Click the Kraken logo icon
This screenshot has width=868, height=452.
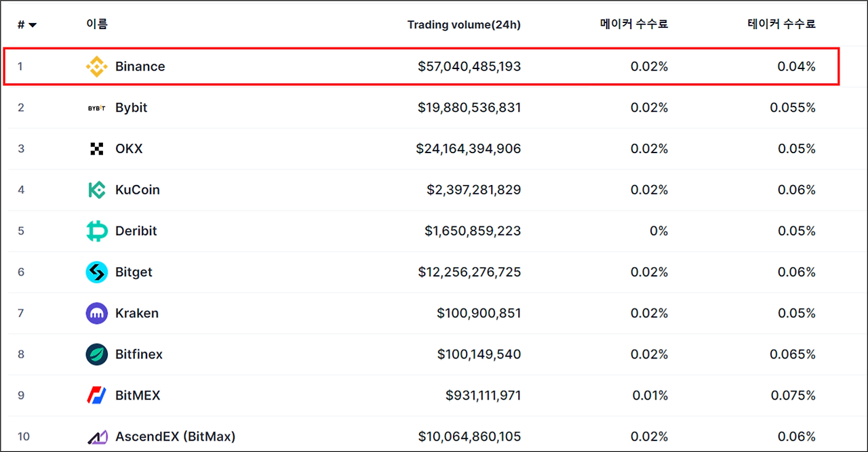point(97,313)
